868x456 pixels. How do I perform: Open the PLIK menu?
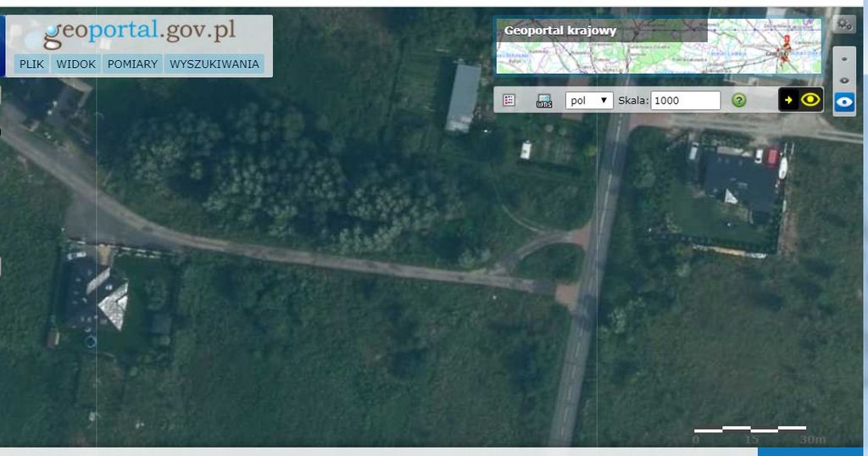click(32, 64)
